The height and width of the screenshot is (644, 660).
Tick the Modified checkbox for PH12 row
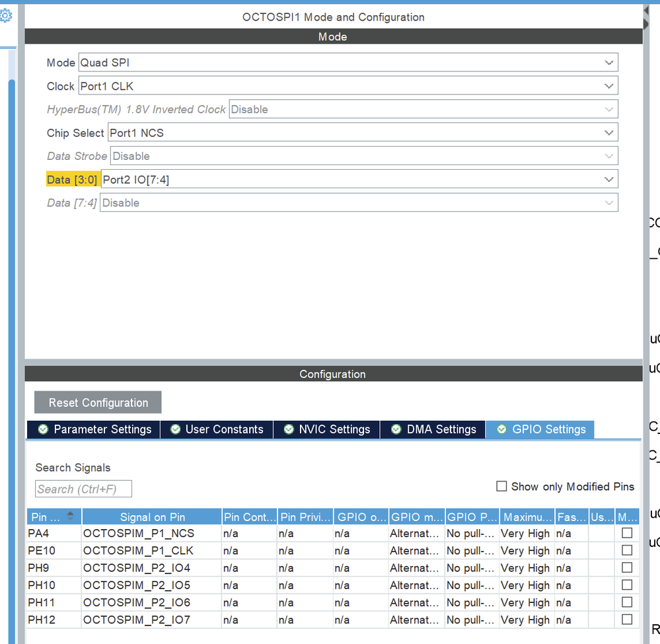tap(627, 619)
